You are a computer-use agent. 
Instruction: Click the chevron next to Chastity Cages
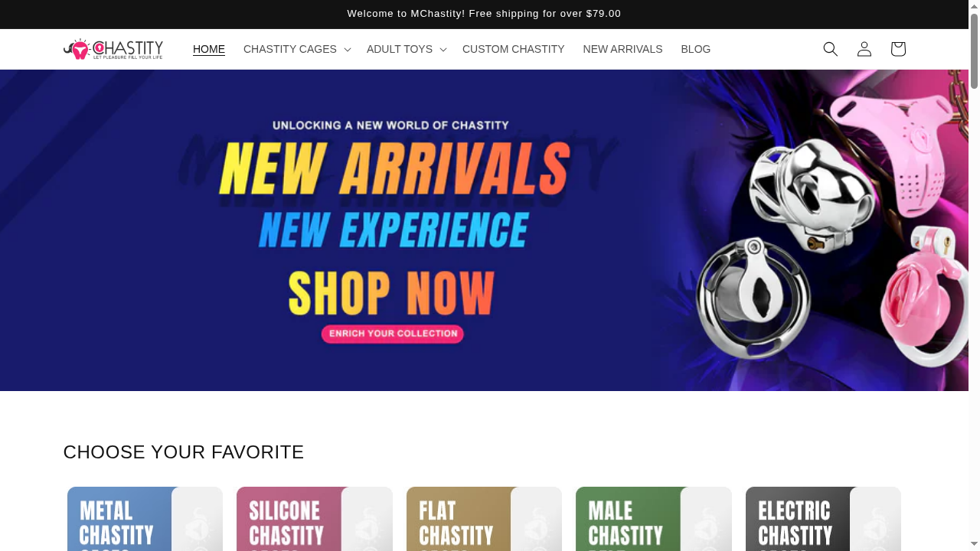pyautogui.click(x=348, y=50)
